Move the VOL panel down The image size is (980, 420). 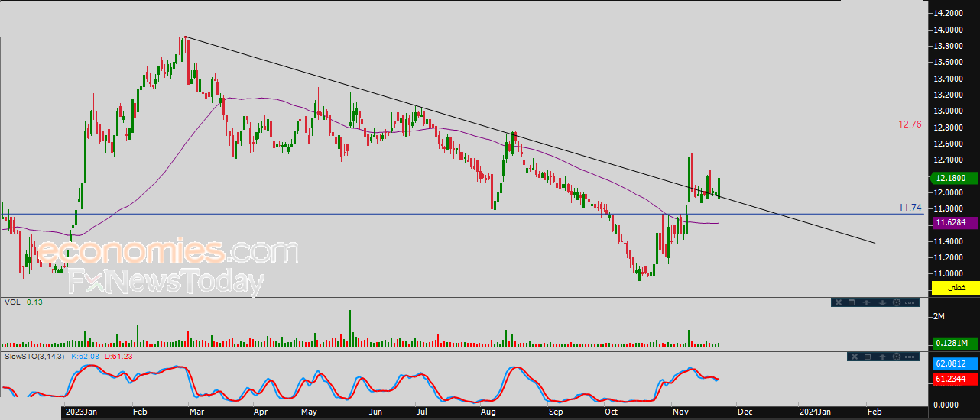point(882,302)
